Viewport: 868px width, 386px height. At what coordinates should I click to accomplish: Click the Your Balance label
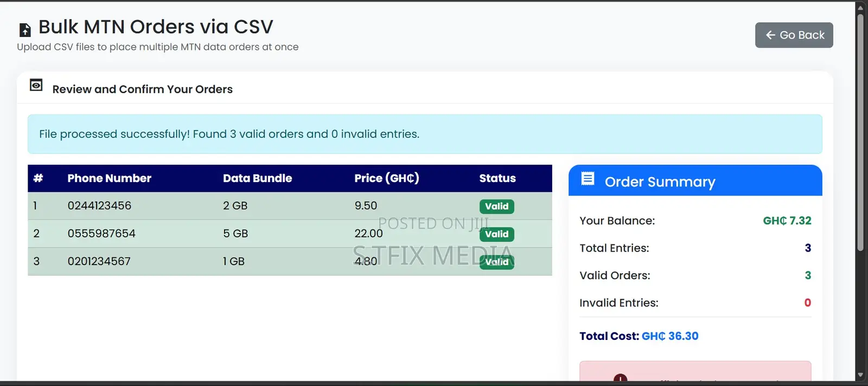point(617,221)
